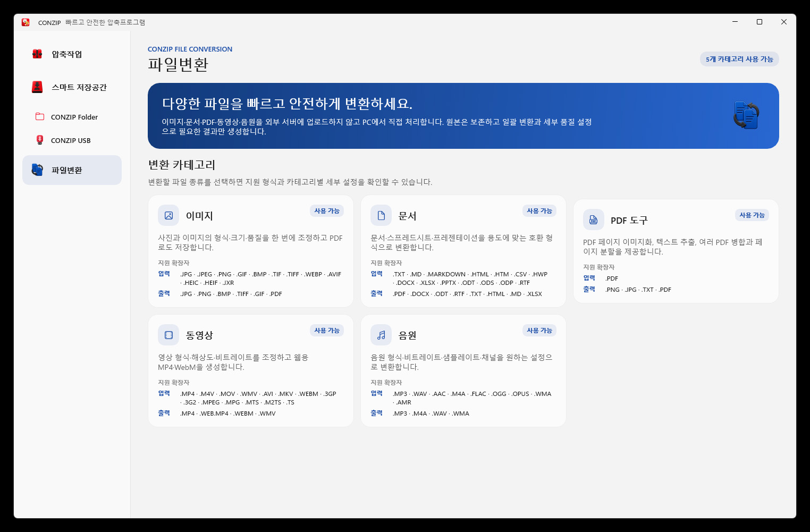Click the 출력 label in the 문서 card

tap(377, 293)
